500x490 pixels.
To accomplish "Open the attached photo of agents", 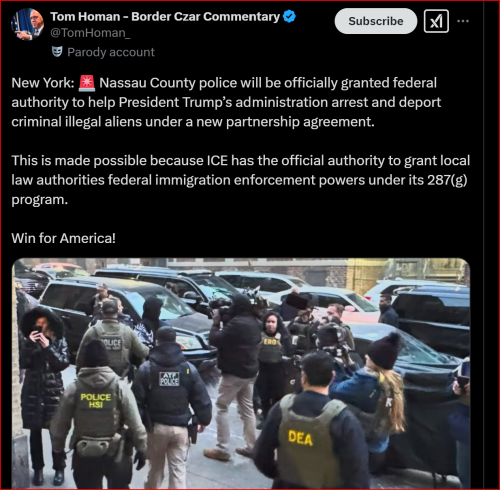I will [x=241, y=373].
